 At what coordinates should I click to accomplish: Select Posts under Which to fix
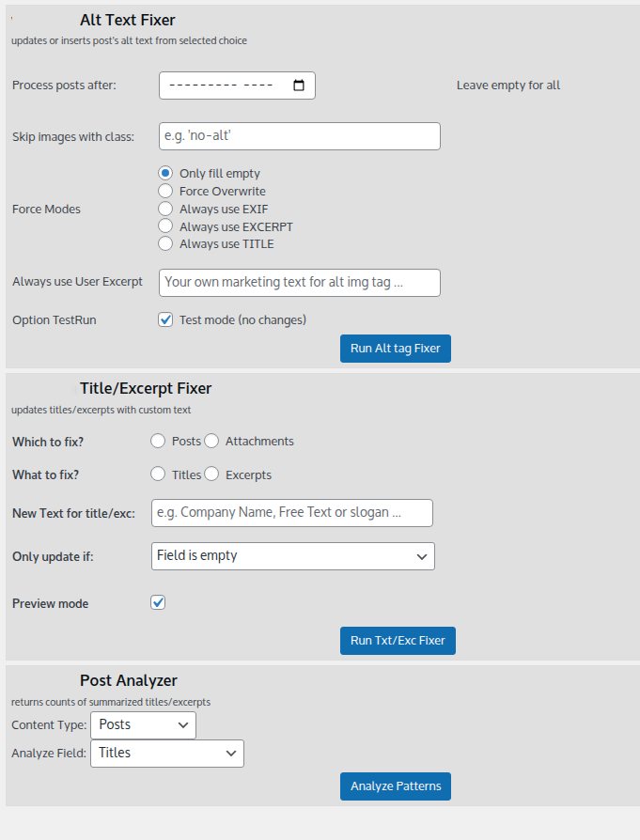pyautogui.click(x=158, y=441)
